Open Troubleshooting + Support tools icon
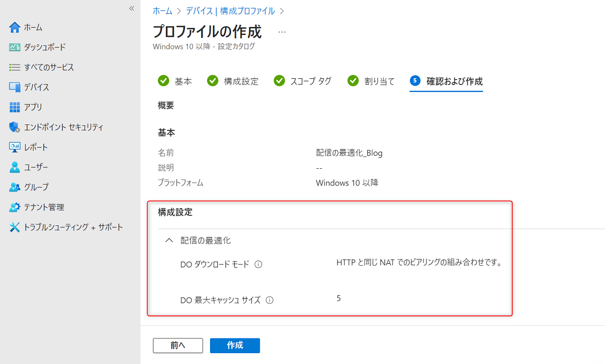The image size is (605, 364). pos(15,227)
